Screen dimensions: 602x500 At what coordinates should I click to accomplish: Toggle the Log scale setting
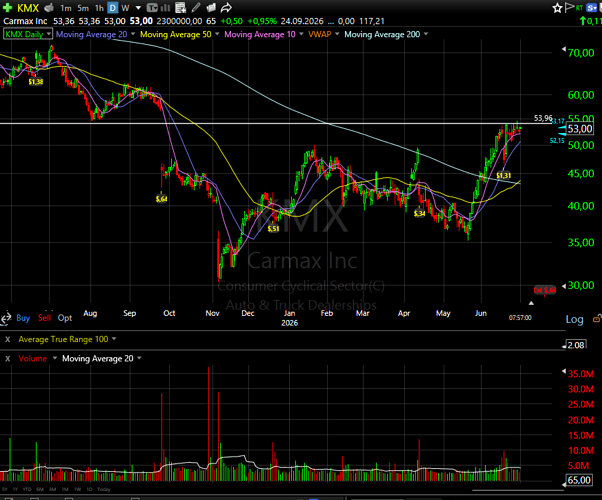pos(574,319)
